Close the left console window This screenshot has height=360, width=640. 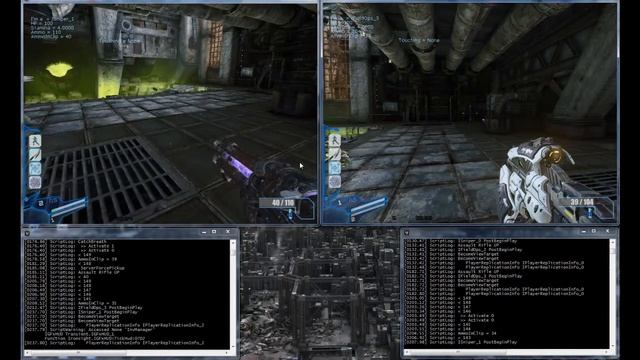point(228,232)
